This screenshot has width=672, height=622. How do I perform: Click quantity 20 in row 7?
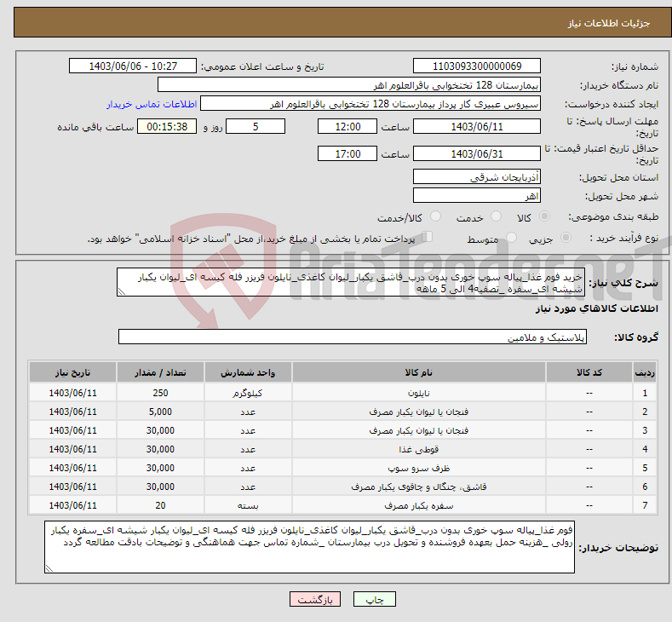point(160,506)
